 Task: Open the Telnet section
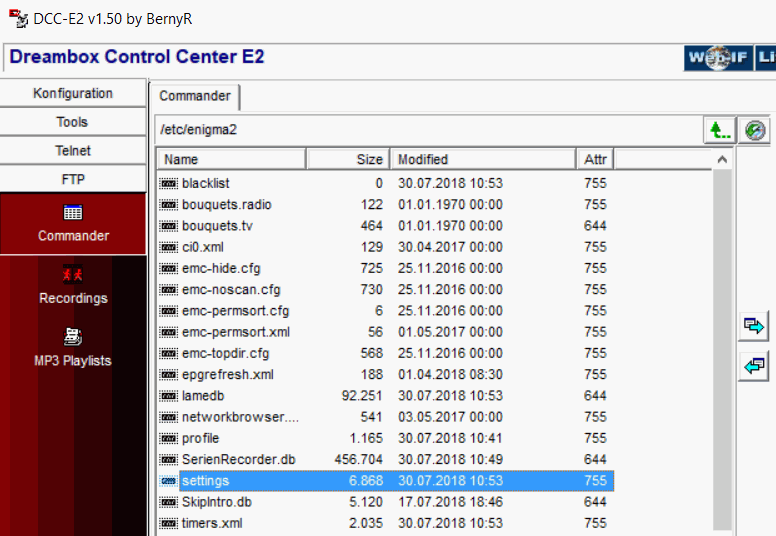click(73, 150)
